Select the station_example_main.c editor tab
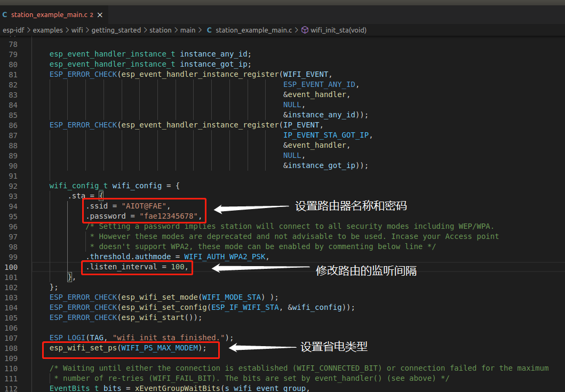Image resolution: width=565 pixels, height=392 pixels. tap(51, 15)
